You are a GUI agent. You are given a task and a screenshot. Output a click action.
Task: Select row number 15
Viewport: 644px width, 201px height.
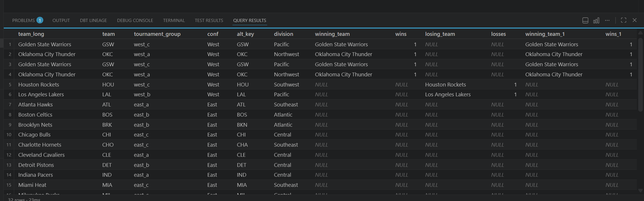point(9,185)
